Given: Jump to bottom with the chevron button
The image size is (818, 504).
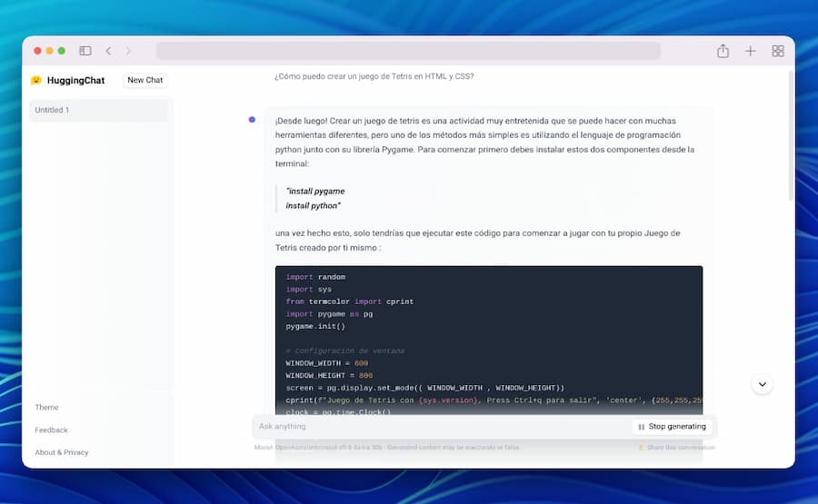Looking at the screenshot, I should click(x=763, y=385).
